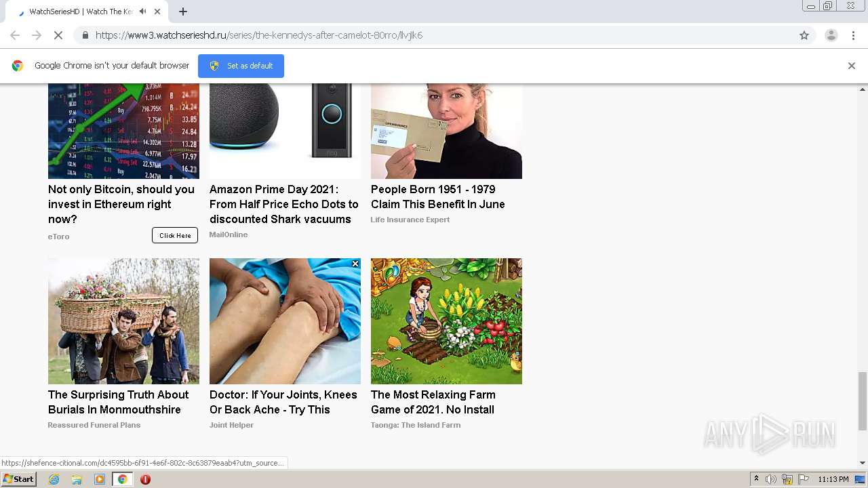868x488 pixels.
Task: Open a new tab with plus button
Action: pyautogui.click(x=183, y=12)
